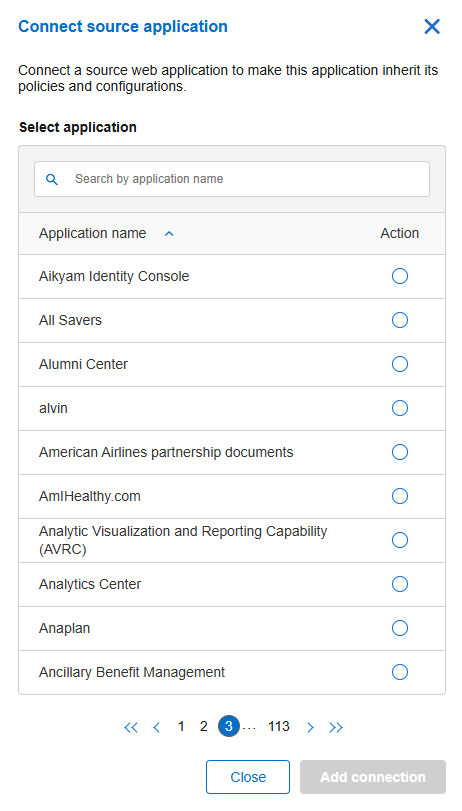Screen dimensions: 462x811
Task: Open page 2 of results
Action: [203, 727]
